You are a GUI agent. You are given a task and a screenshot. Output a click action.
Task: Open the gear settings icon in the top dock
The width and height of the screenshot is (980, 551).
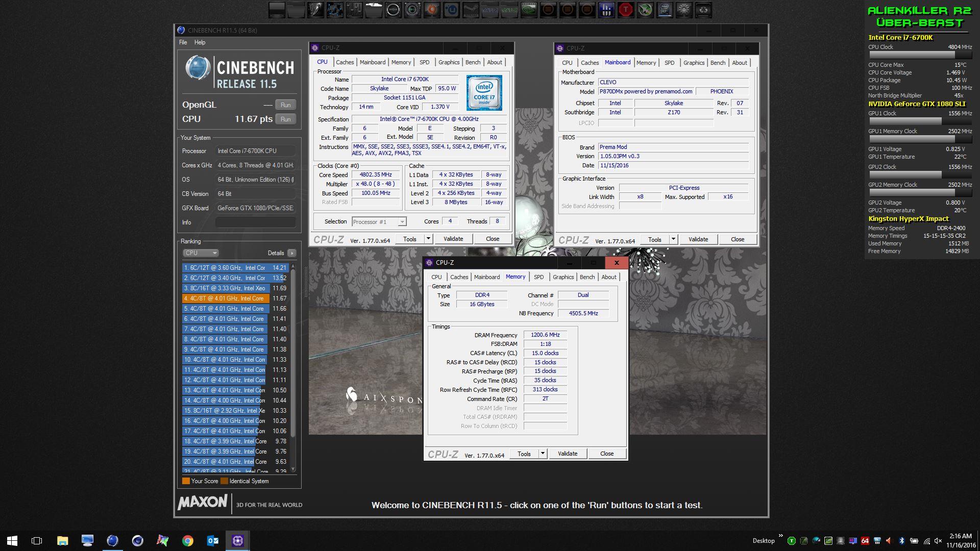[684, 10]
